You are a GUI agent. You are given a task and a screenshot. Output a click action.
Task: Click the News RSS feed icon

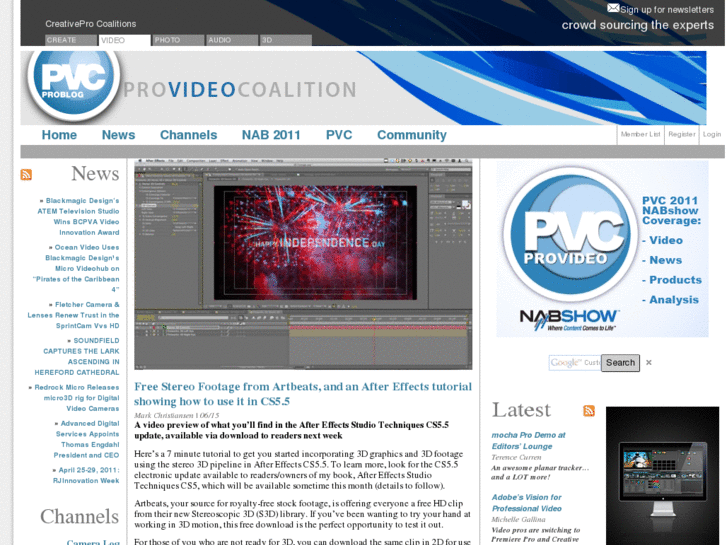pos(26,175)
